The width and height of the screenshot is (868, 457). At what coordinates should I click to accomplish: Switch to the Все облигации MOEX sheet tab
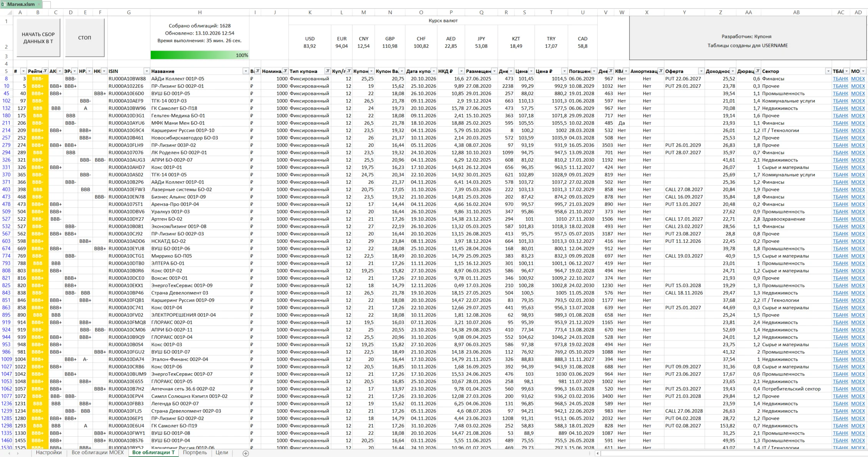(x=98, y=453)
